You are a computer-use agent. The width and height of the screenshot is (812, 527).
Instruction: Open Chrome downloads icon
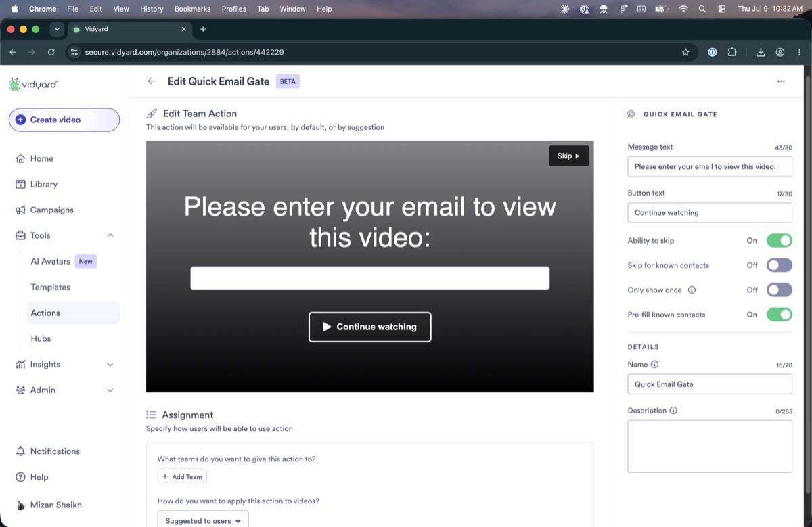[x=761, y=52]
